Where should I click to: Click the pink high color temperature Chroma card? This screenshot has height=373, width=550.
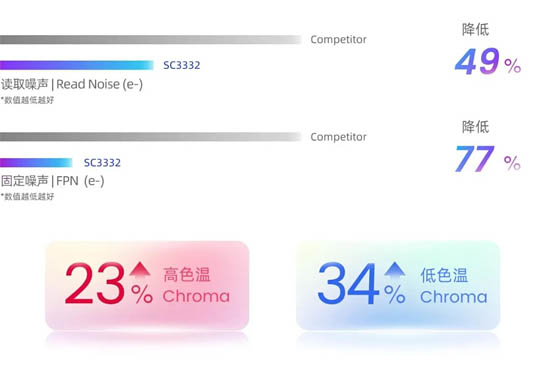point(147,285)
